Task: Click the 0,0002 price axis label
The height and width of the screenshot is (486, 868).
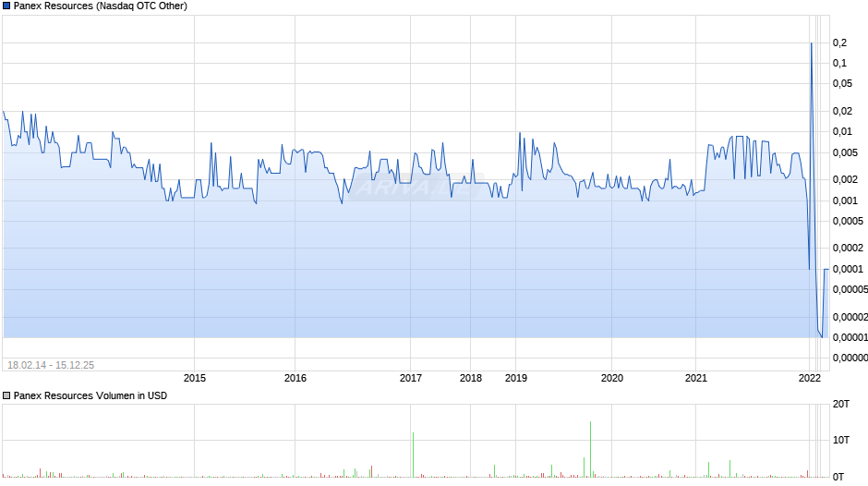Action: pos(848,248)
